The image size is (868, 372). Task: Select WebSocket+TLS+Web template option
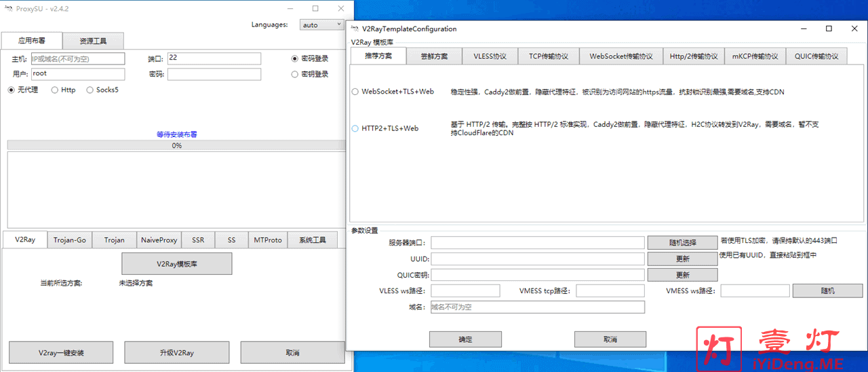click(x=355, y=92)
